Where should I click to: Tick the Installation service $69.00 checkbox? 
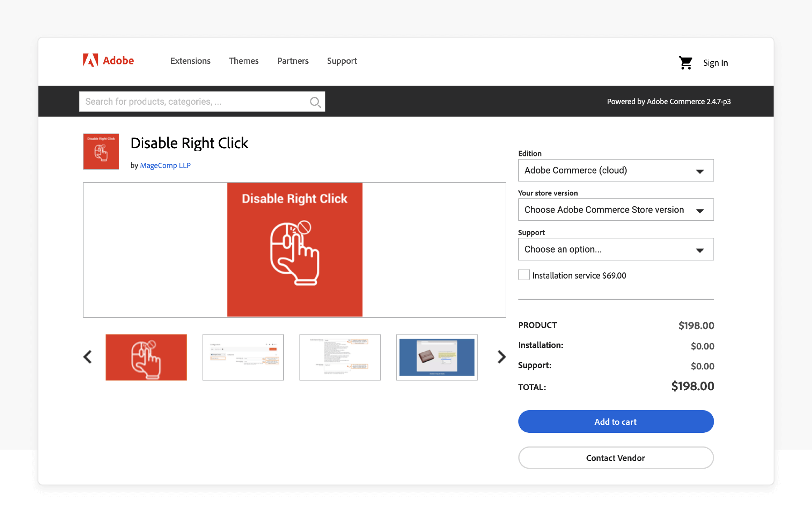tap(524, 275)
